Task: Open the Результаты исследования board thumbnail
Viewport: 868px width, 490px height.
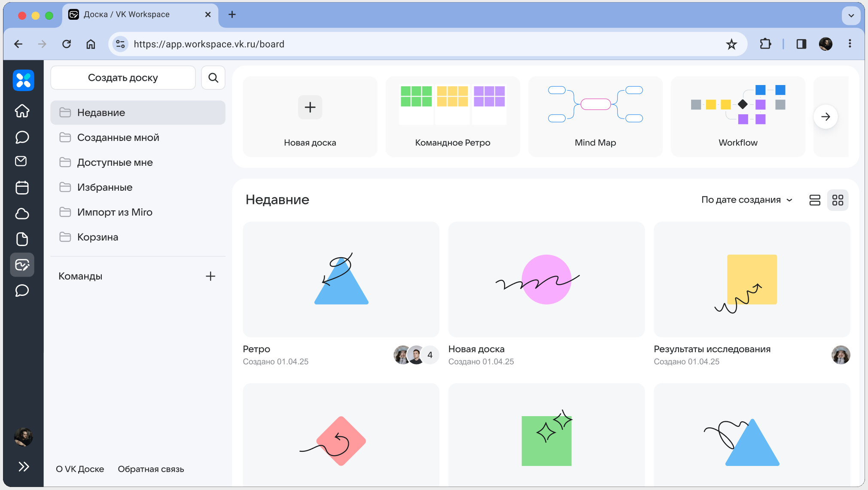Action: [x=751, y=279]
